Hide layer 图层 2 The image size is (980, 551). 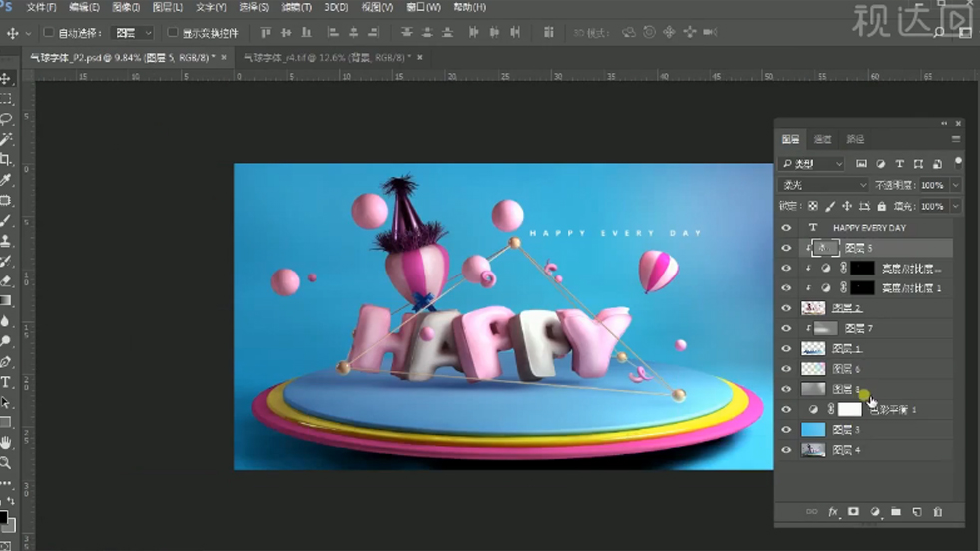[786, 308]
